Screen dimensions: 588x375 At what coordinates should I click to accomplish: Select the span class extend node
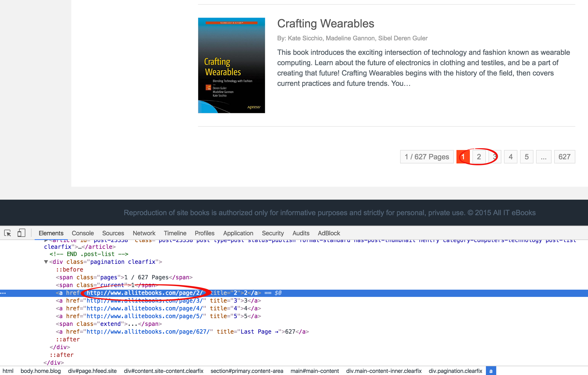[109, 324]
